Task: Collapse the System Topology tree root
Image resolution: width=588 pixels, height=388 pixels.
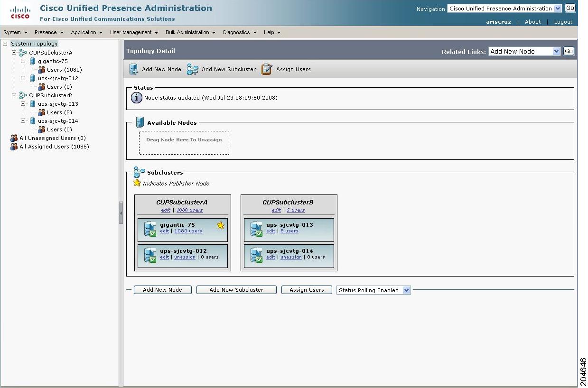Action: coord(5,44)
